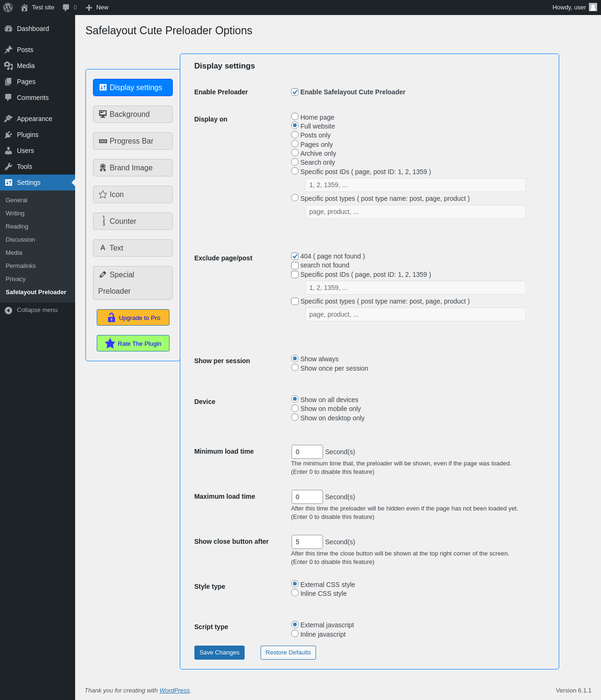Click the Comments bubble icon in sidebar
This screenshot has width=601, height=700.
coord(8,98)
